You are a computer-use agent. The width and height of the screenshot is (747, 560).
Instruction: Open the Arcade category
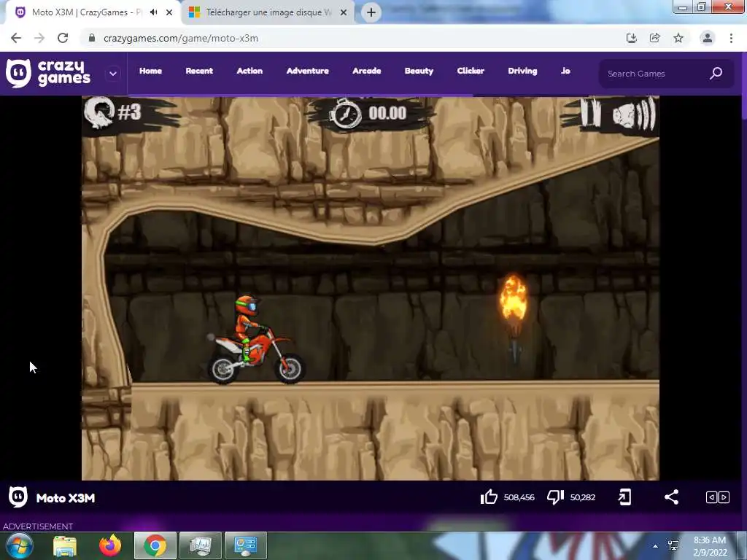(367, 71)
